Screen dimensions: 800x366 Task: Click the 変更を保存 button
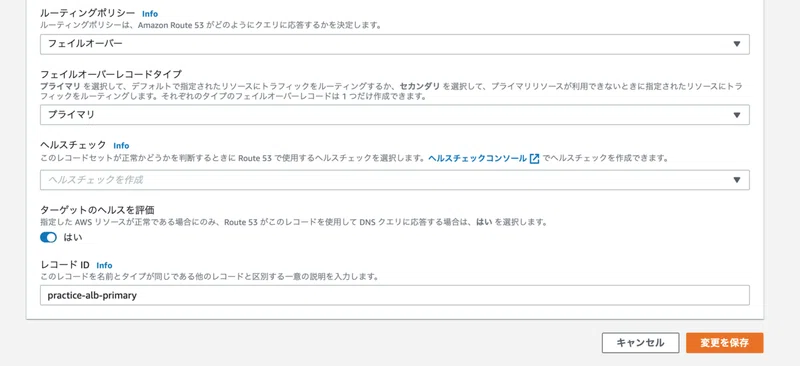pos(724,343)
